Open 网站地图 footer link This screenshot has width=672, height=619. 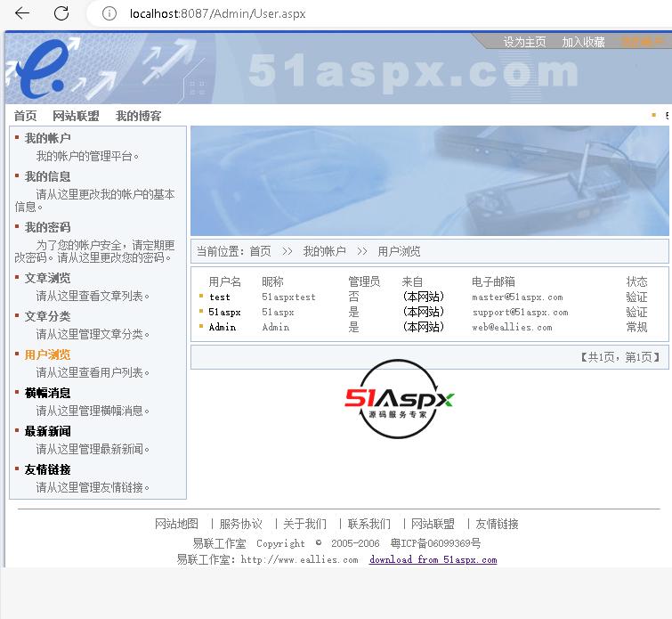pos(176,524)
